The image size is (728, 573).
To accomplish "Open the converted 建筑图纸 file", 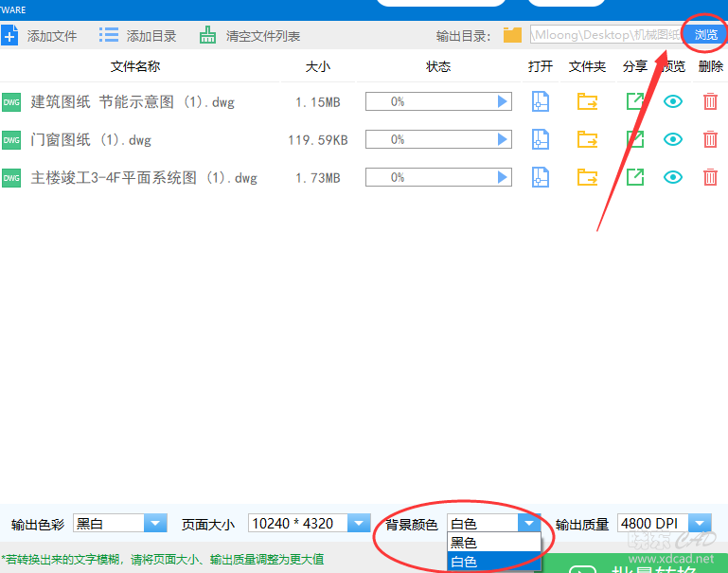I will [x=541, y=102].
